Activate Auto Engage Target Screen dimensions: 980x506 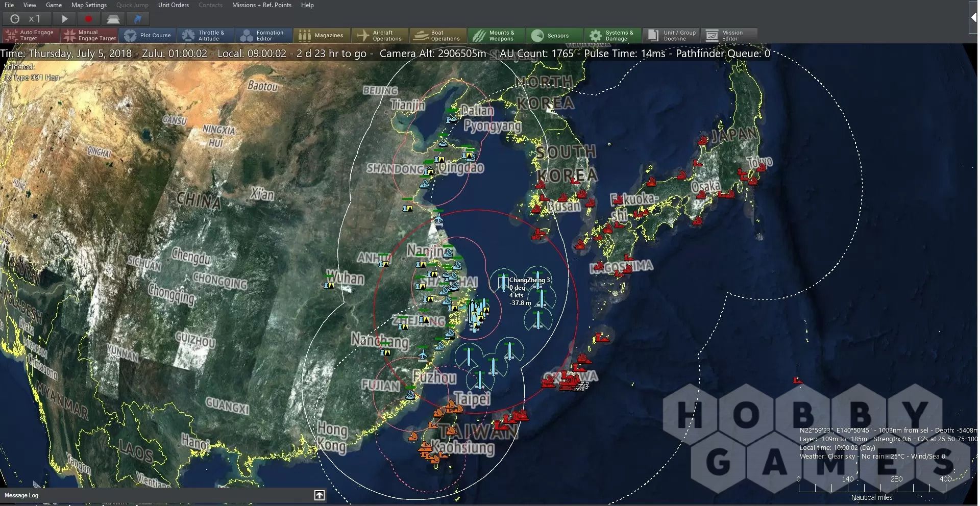click(31, 35)
